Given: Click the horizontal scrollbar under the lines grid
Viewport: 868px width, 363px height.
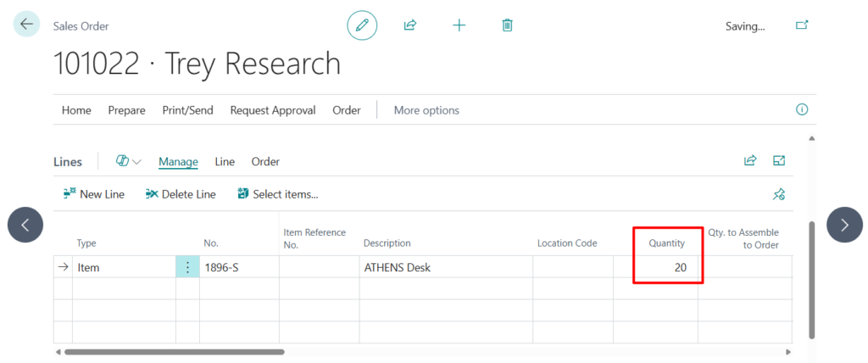Looking at the screenshot, I should point(174,352).
